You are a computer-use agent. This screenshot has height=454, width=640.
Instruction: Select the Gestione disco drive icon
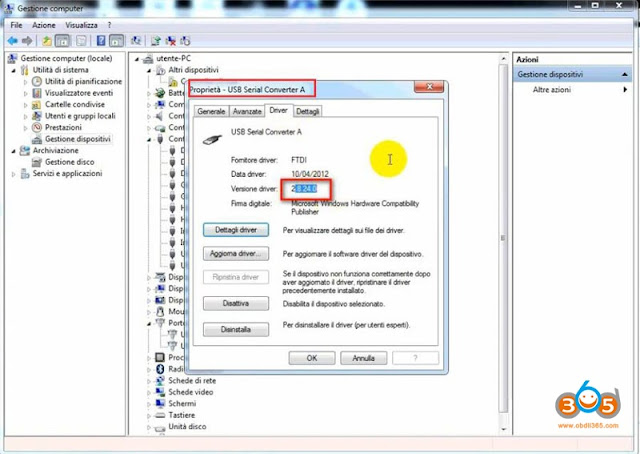(37, 162)
